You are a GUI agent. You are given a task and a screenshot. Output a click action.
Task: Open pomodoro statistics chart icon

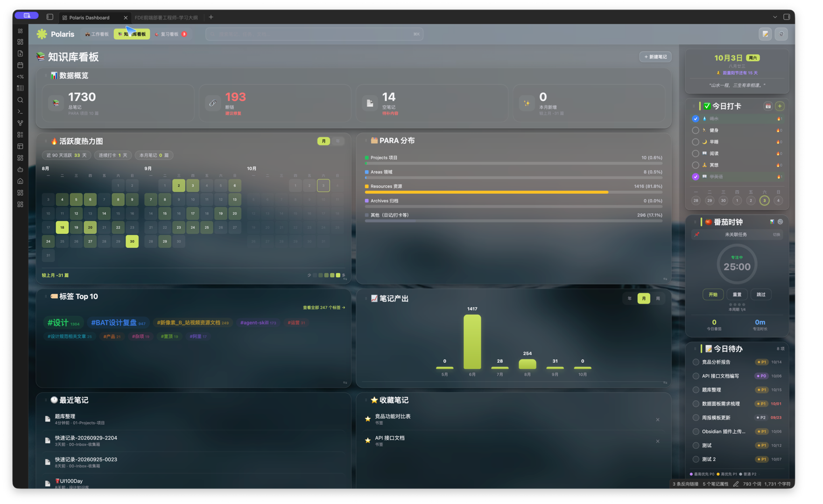[x=772, y=222]
